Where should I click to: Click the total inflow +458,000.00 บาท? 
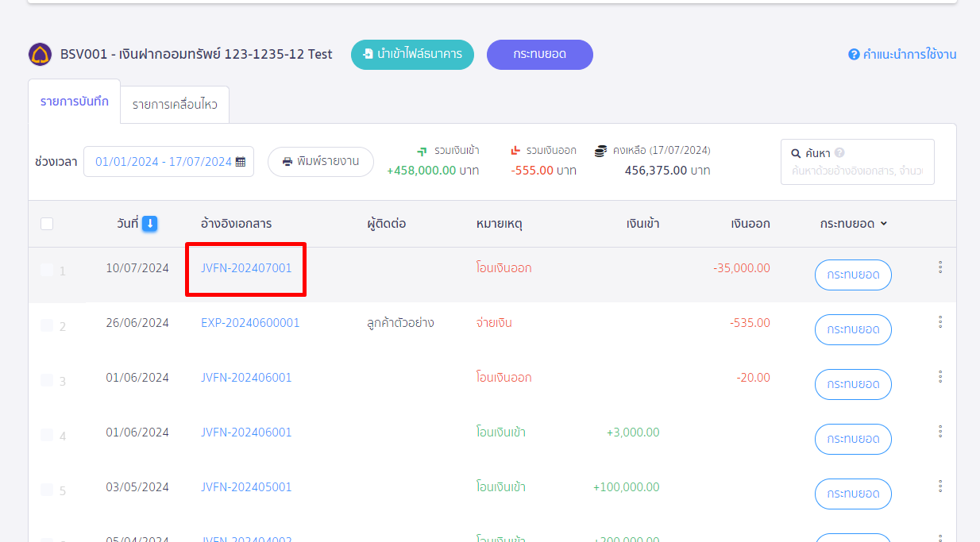(433, 170)
